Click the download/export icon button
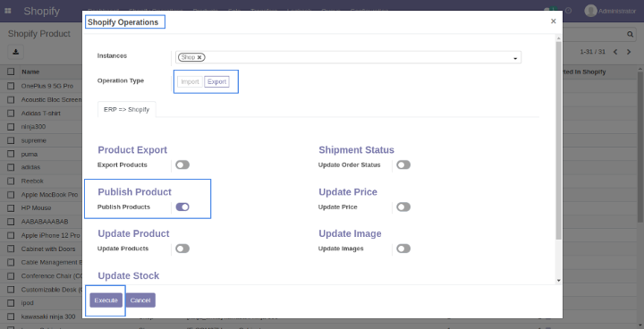644x329 pixels. [x=15, y=52]
